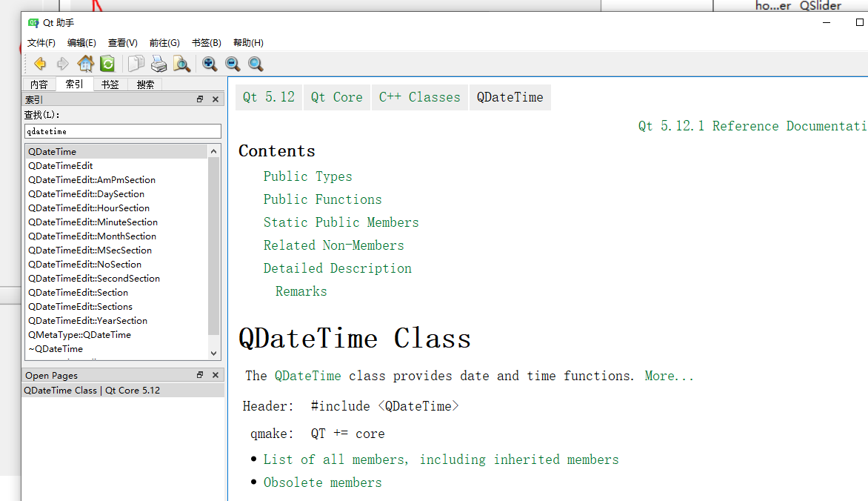This screenshot has width=868, height=501.
Task: Select QDateTimeEdit::HourSection index entry
Action: click(x=116, y=208)
